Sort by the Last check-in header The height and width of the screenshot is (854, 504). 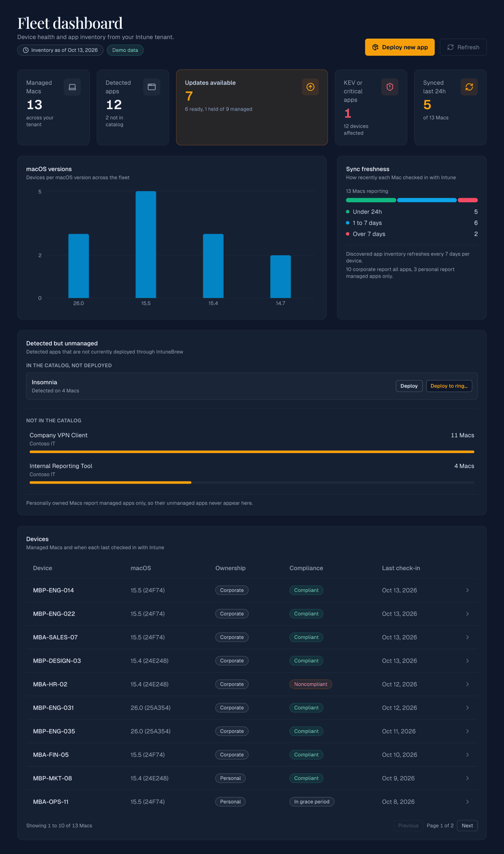[401, 568]
